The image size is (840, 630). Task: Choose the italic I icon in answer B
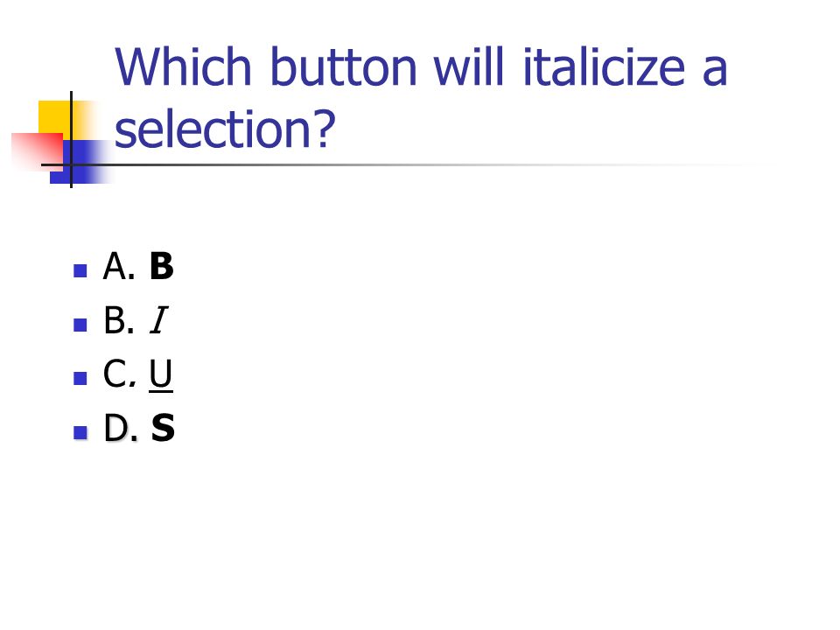pos(159,320)
